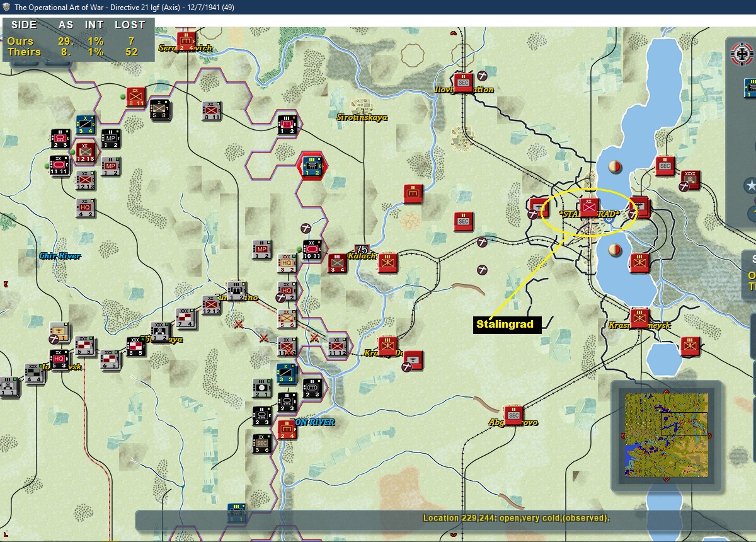Click the gray HQ 4-2 counter
Image resolution: width=756 pixels, height=542 pixels.
tap(86, 208)
